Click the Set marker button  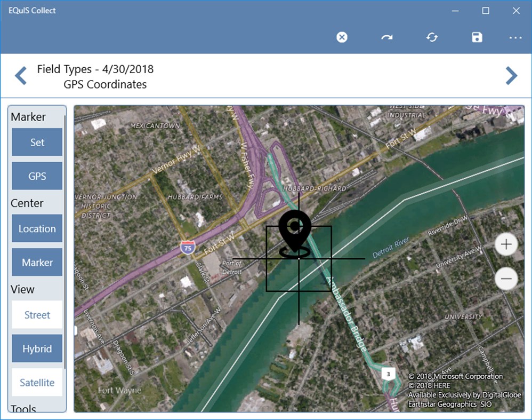pos(37,142)
